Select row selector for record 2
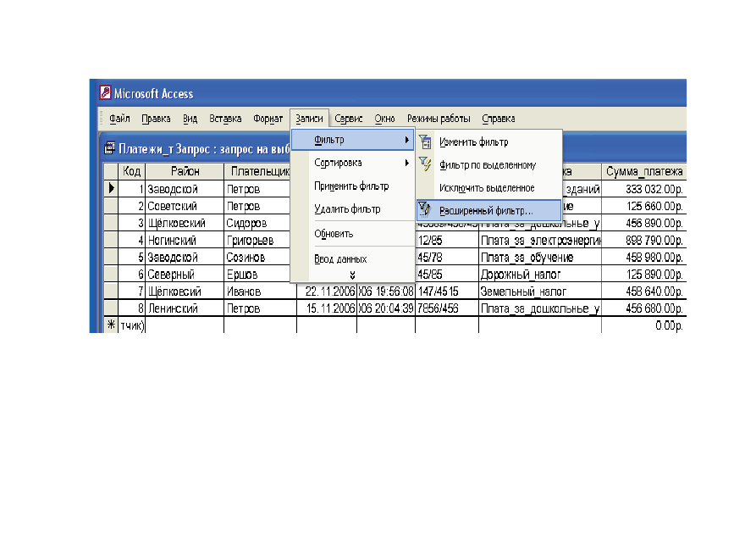This screenshot has width=756, height=533. [x=112, y=206]
